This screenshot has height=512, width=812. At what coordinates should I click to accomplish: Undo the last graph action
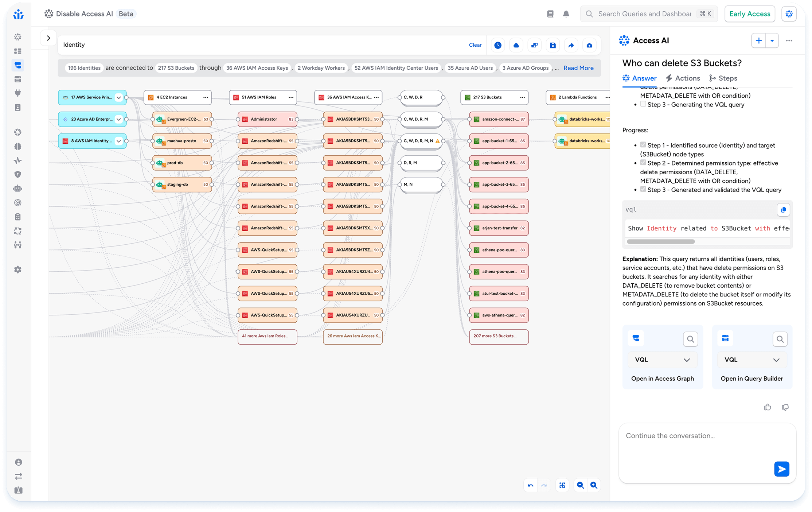click(x=531, y=485)
